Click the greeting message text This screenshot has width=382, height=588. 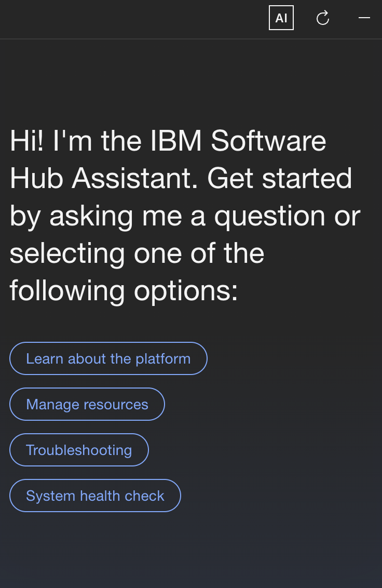(x=185, y=215)
